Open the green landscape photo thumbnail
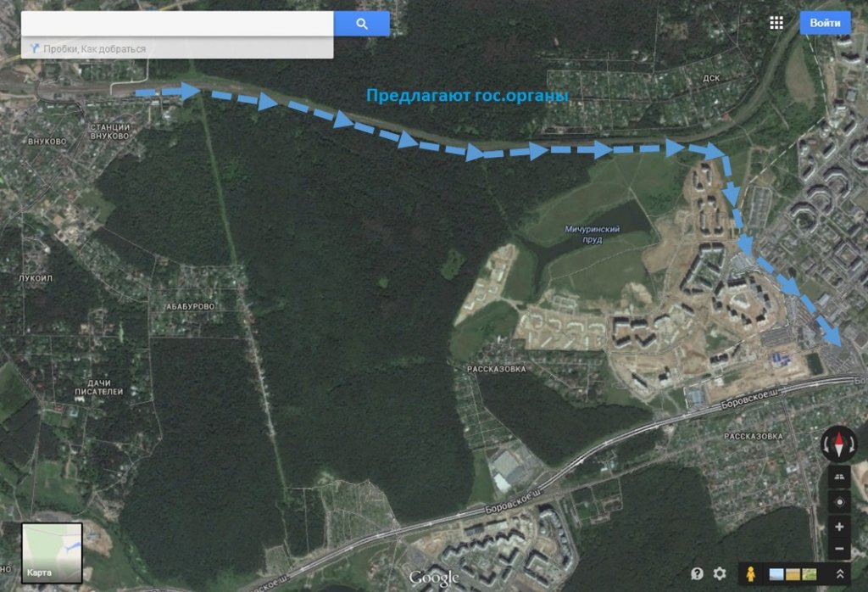 point(810,575)
